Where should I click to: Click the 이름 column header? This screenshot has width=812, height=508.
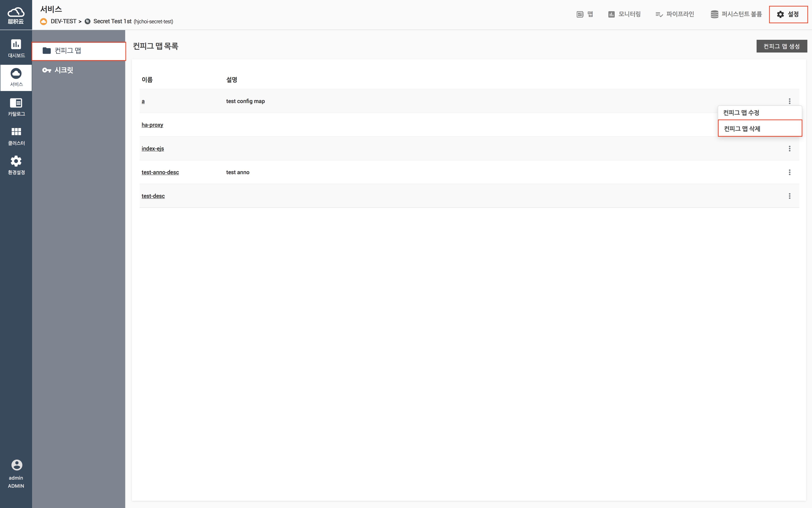pos(147,80)
